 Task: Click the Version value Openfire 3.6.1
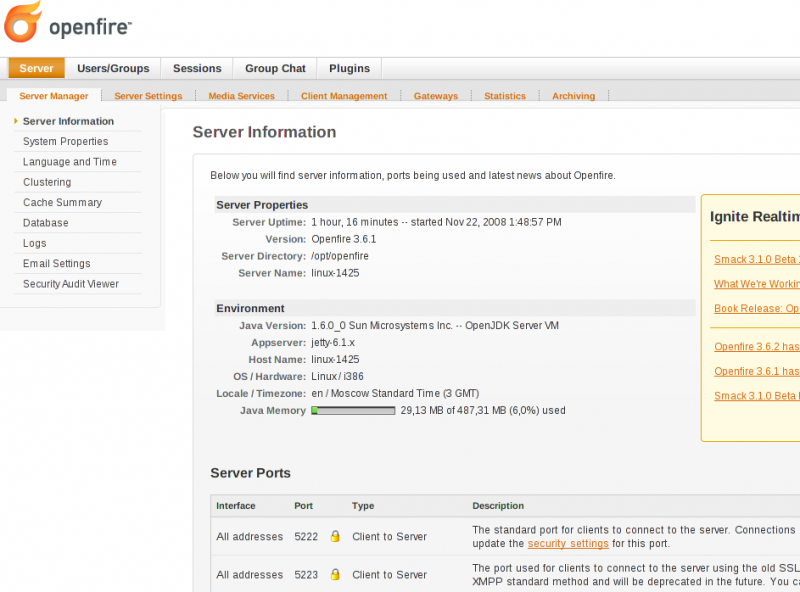(344, 239)
